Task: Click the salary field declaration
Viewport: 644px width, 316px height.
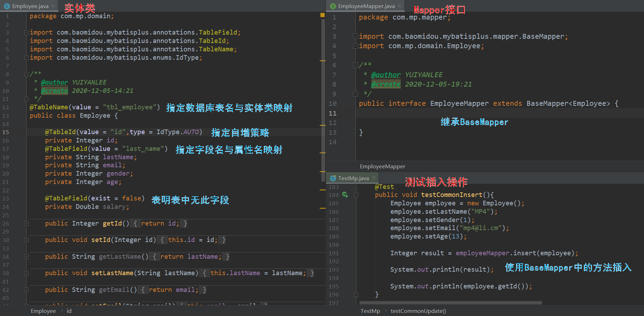Action: point(87,207)
